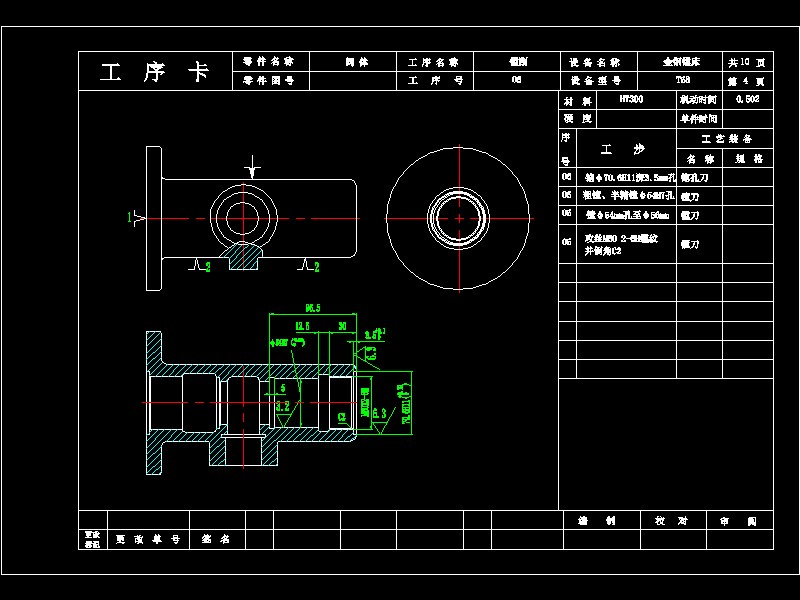Image resolution: width=800 pixels, height=600 pixels.
Task: Click the 材料 label cell
Action: coord(578,101)
